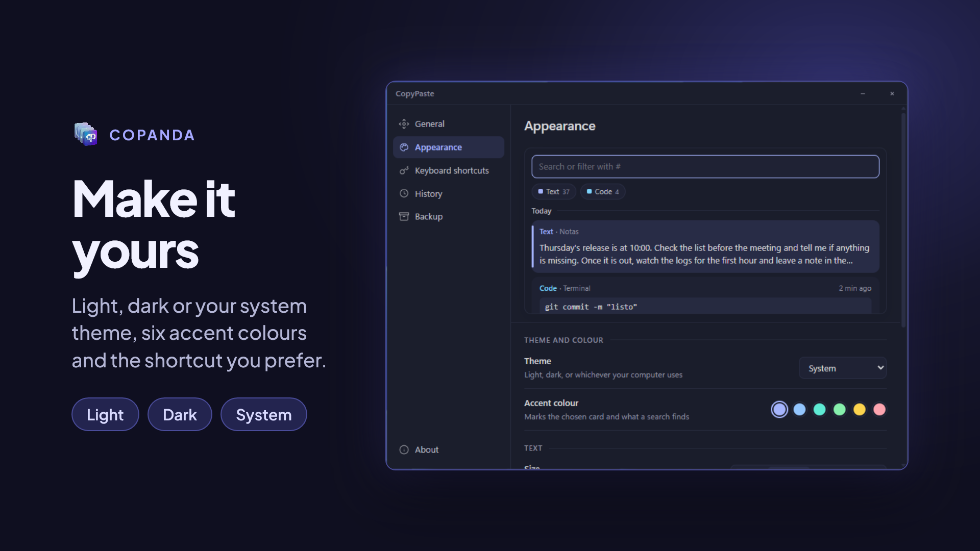The width and height of the screenshot is (980, 551).
Task: Pick the blue accent colour
Action: (x=800, y=409)
